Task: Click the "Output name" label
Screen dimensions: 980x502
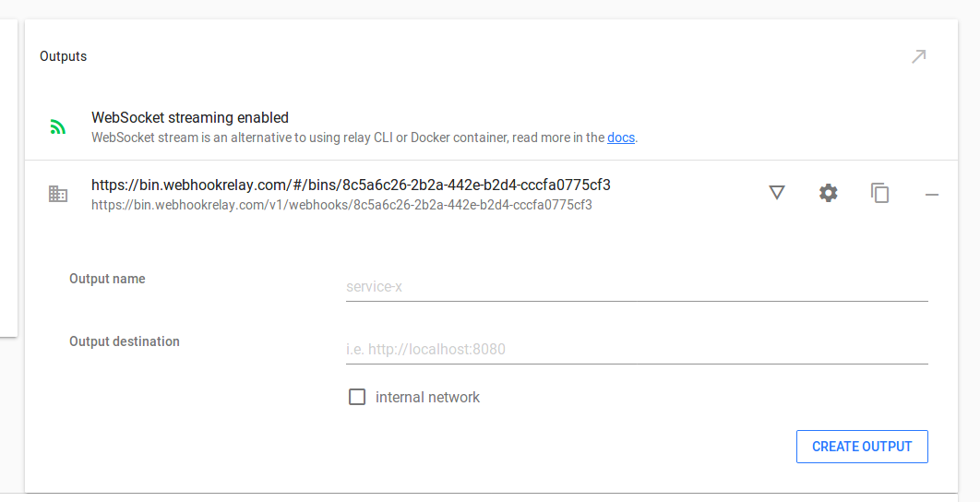Action: pos(107,279)
